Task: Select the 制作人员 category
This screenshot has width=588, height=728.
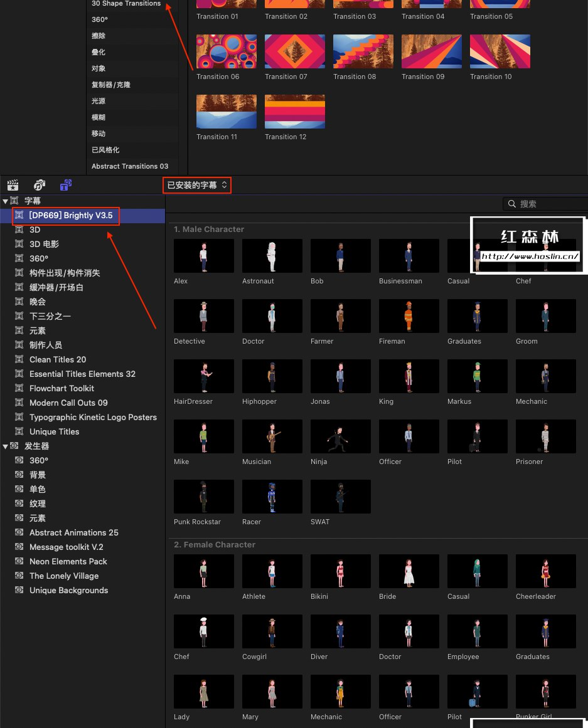Action: (82, 345)
